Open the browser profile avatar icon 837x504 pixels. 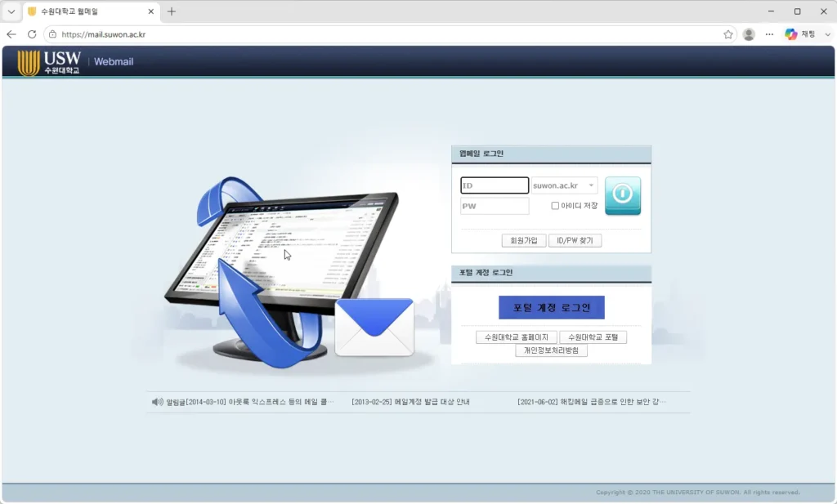point(749,34)
